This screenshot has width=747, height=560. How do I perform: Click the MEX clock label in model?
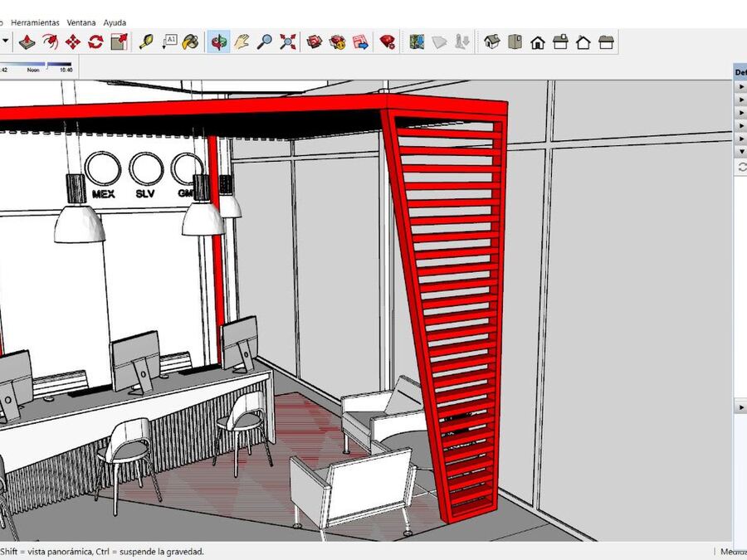[x=104, y=194]
